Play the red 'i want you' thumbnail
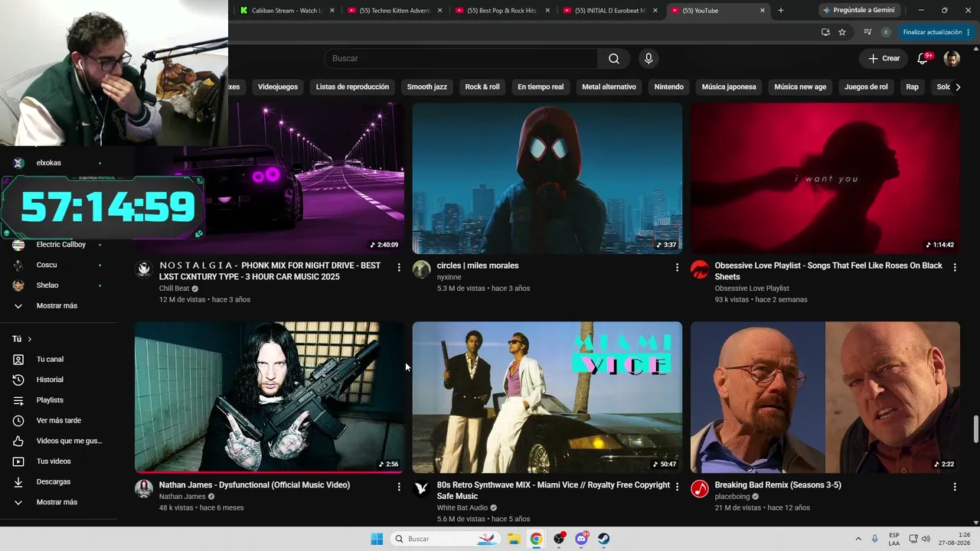980x551 pixels. 825,178
